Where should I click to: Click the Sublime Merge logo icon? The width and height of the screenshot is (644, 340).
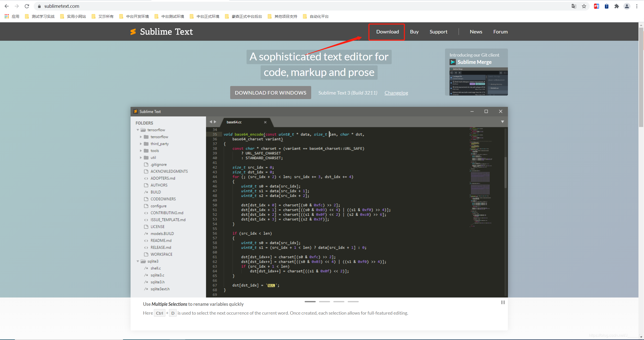click(453, 62)
